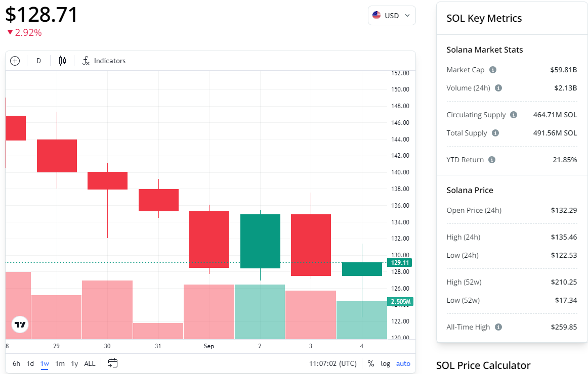Show info for Total Supply
This screenshot has height=374, width=588.
[x=495, y=133]
